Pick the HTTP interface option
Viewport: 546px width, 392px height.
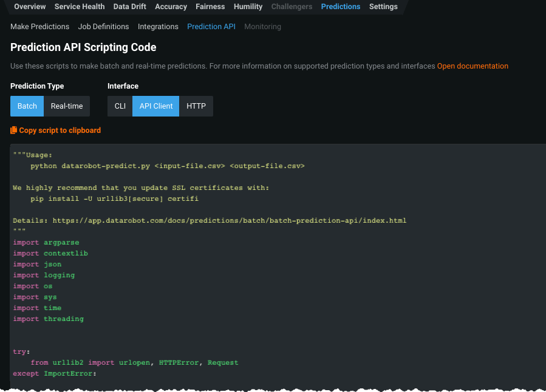click(196, 106)
